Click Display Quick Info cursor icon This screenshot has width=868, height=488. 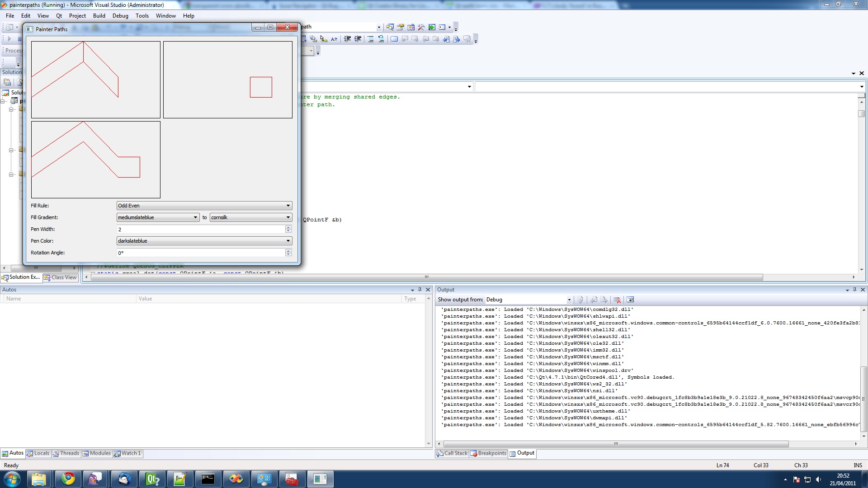(324, 39)
